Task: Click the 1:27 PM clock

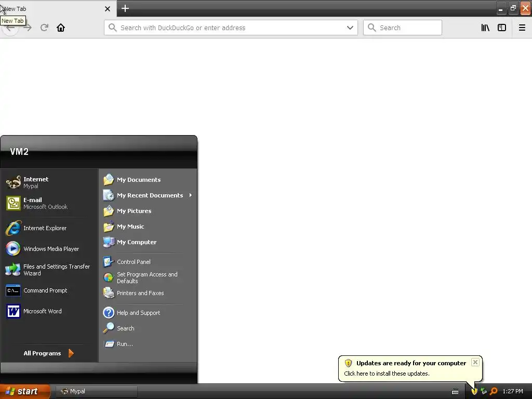Action: pyautogui.click(x=513, y=391)
